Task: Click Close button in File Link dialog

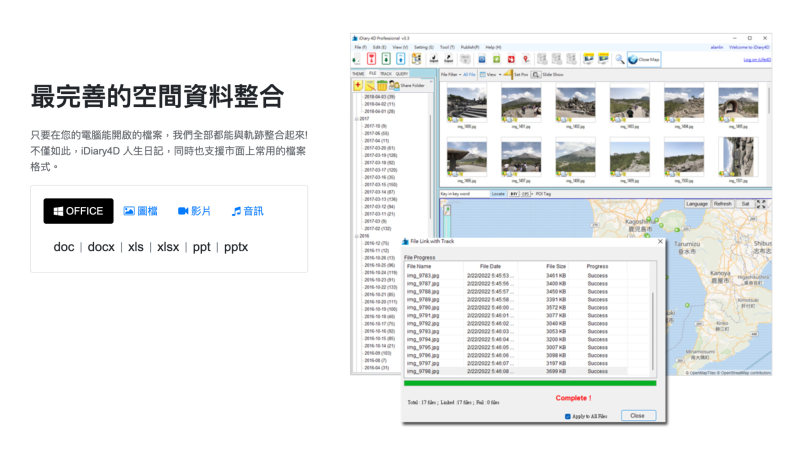Action: pos(638,416)
